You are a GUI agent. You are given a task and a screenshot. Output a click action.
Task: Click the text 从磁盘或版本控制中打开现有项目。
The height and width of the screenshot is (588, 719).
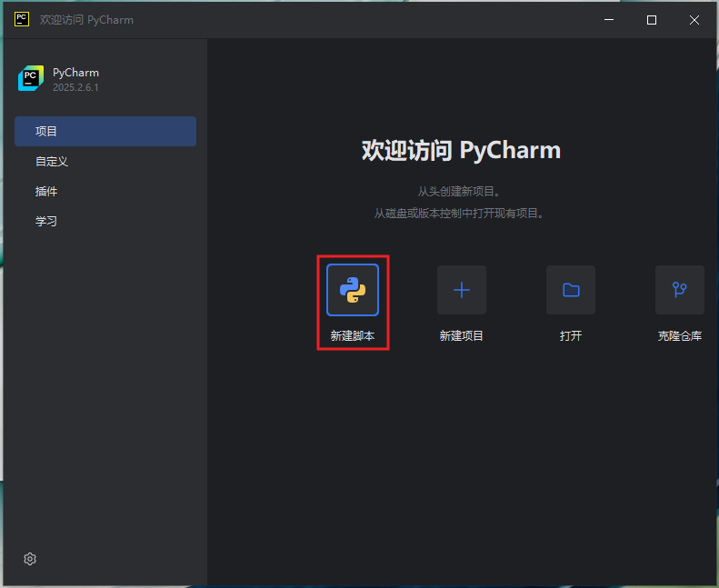click(x=458, y=213)
